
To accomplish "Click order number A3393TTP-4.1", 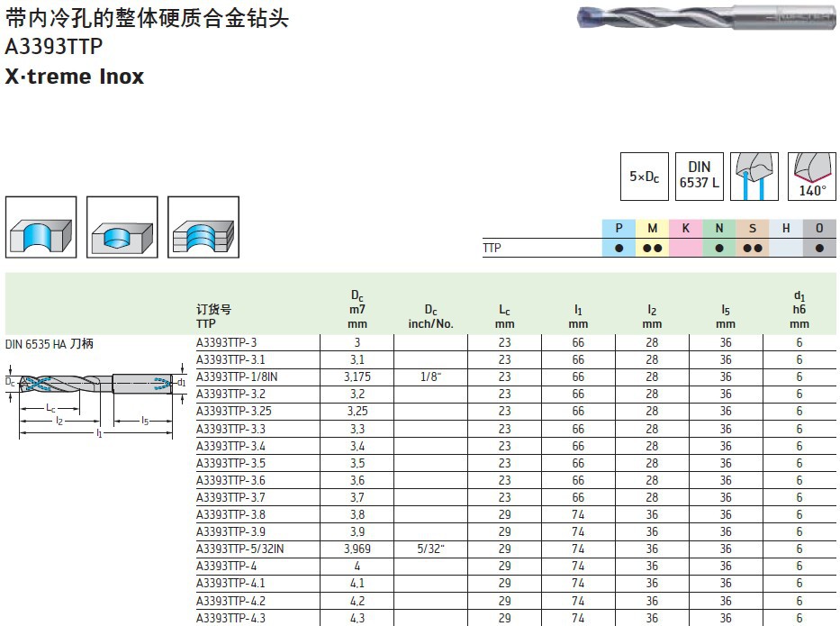I will [x=230, y=583].
